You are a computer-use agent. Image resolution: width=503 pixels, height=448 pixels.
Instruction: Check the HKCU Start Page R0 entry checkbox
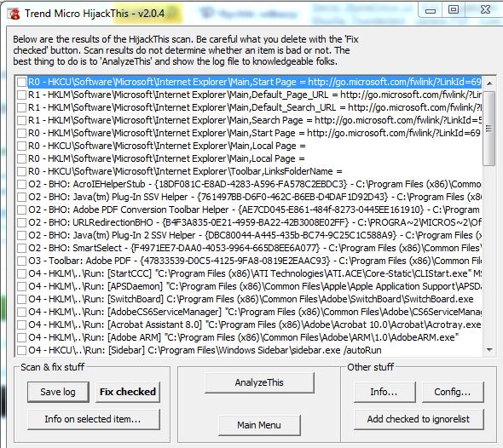point(21,82)
